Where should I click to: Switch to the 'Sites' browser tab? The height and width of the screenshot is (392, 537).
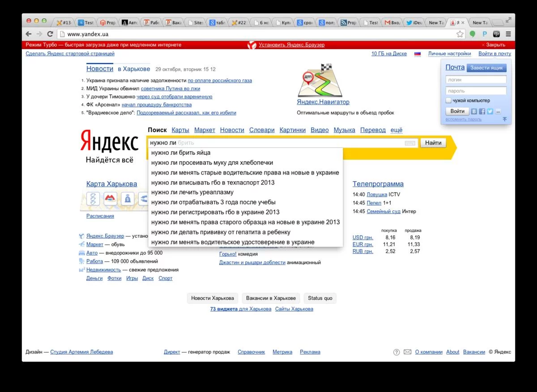pyautogui.click(x=195, y=22)
